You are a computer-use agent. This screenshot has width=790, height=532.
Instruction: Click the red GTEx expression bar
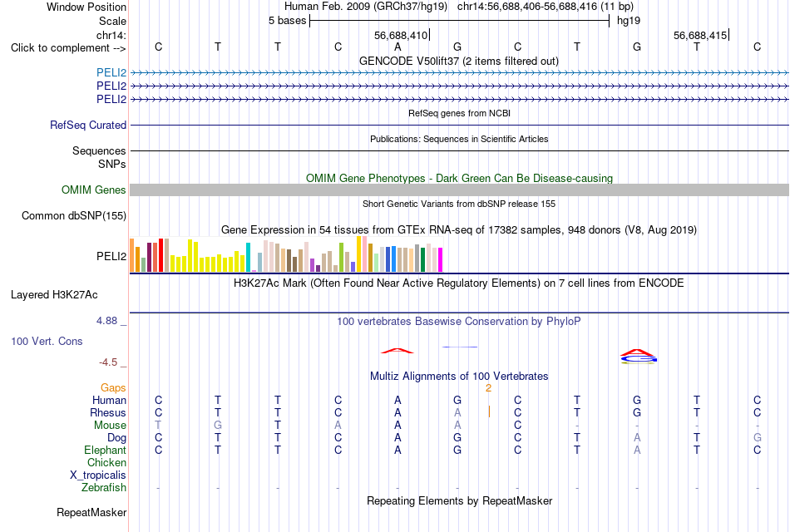(x=160, y=255)
